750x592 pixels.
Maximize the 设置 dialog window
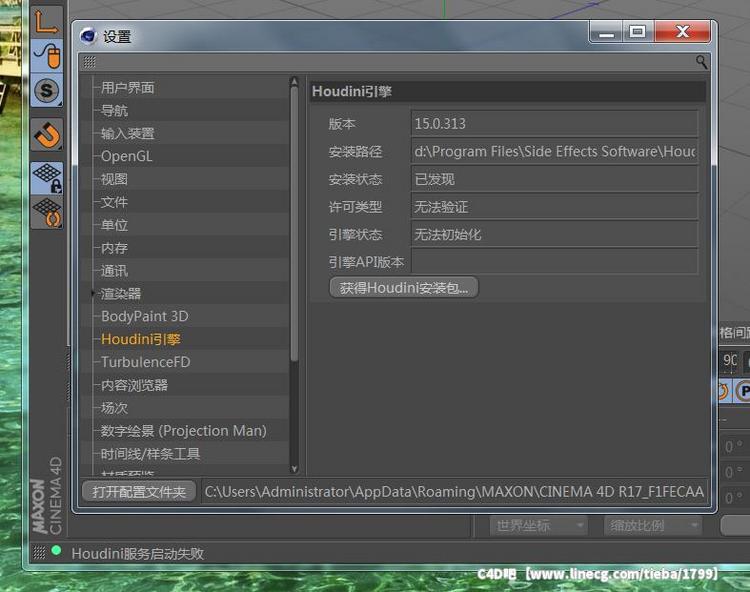(638, 33)
